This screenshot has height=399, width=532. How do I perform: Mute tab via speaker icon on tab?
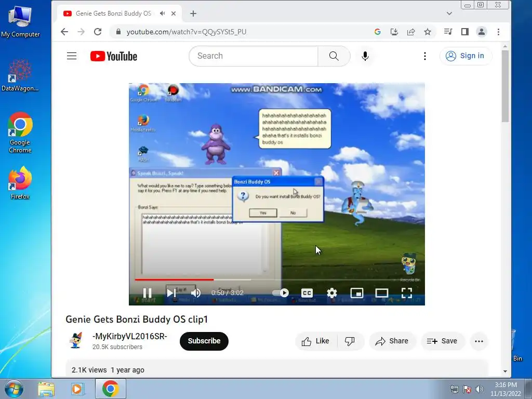click(x=163, y=14)
